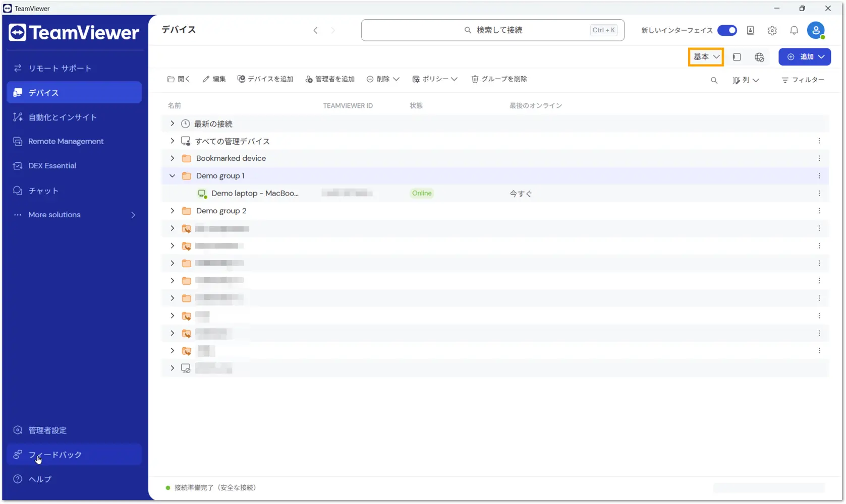Toggle the side panel layout icon
The image size is (846, 504).
click(737, 57)
